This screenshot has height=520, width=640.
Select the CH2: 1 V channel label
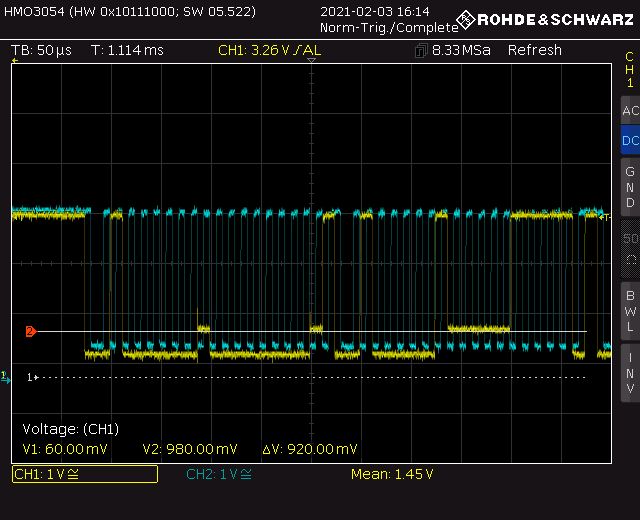(x=219, y=474)
